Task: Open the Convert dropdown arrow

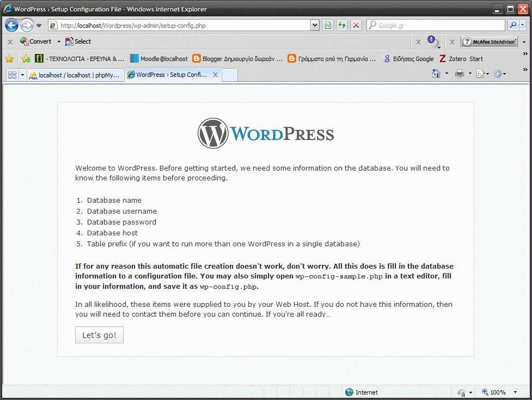Action: tap(59, 42)
